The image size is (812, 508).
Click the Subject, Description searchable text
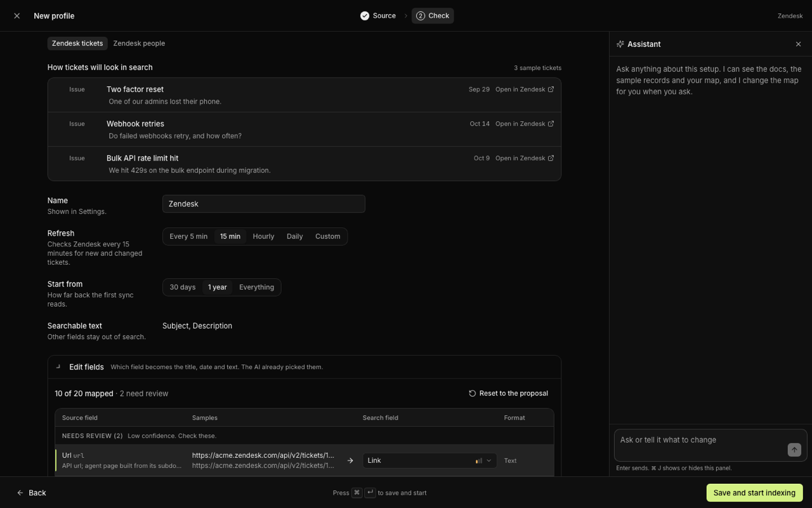[x=197, y=326]
